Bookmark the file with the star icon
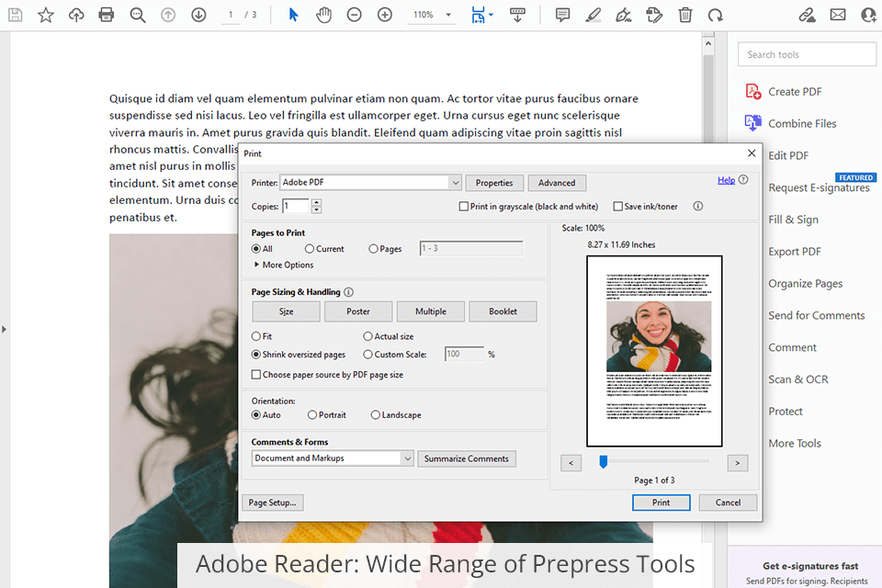This screenshot has height=588, width=882. point(46,15)
